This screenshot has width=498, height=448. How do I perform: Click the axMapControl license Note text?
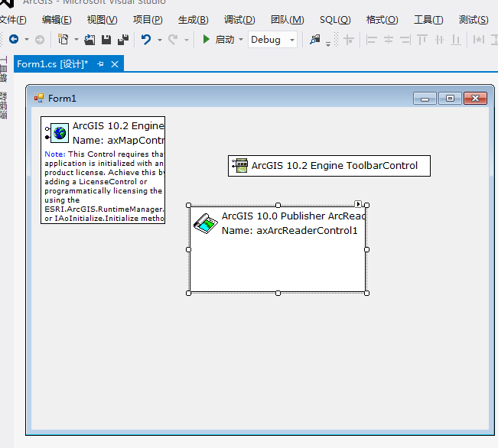(104, 186)
